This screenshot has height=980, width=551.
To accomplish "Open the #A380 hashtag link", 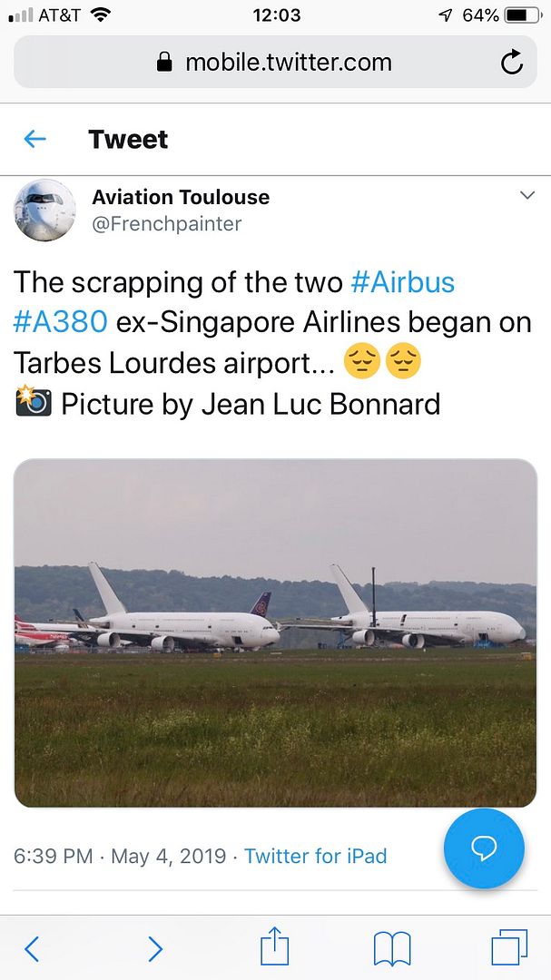I will (61, 322).
